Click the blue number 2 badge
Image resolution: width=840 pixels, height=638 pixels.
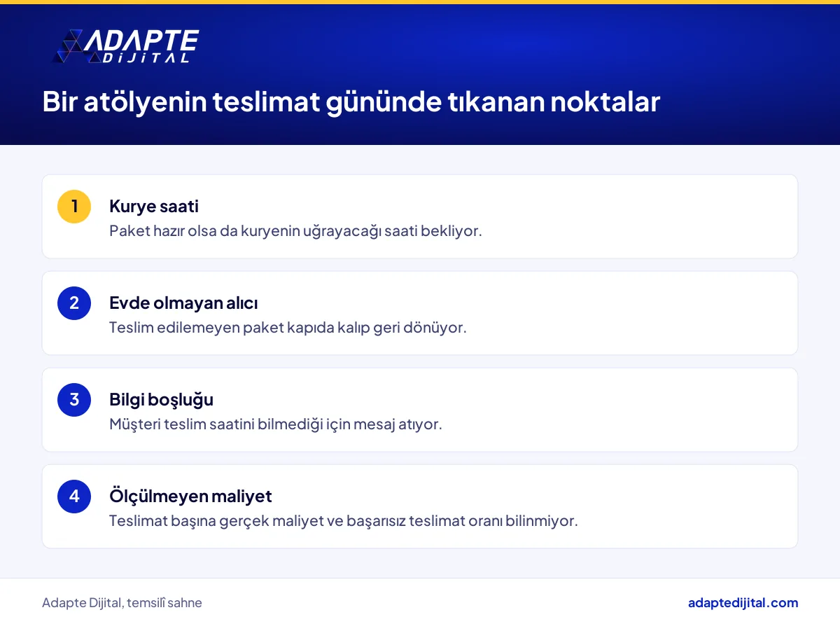click(x=74, y=303)
